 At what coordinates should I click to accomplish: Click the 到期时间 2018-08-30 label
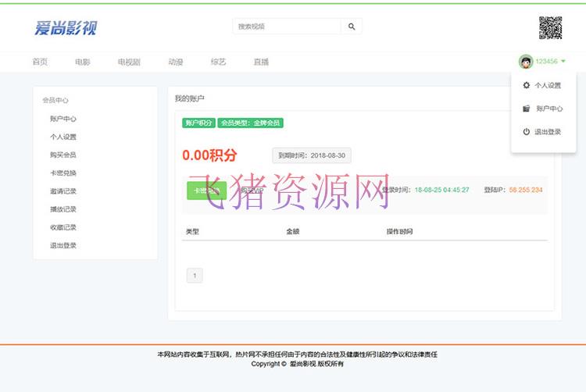point(312,155)
